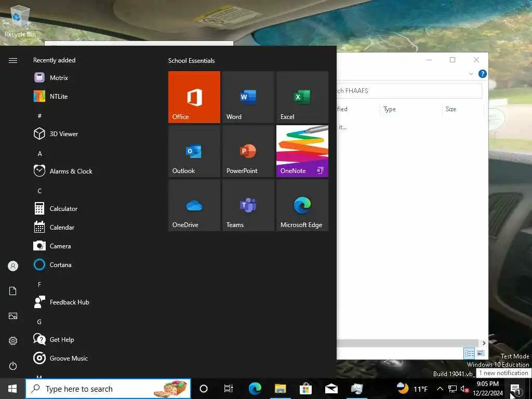The height and width of the screenshot is (399, 532).
Task: Click Explorer horizontal scrollbar
Action: click(x=407, y=343)
